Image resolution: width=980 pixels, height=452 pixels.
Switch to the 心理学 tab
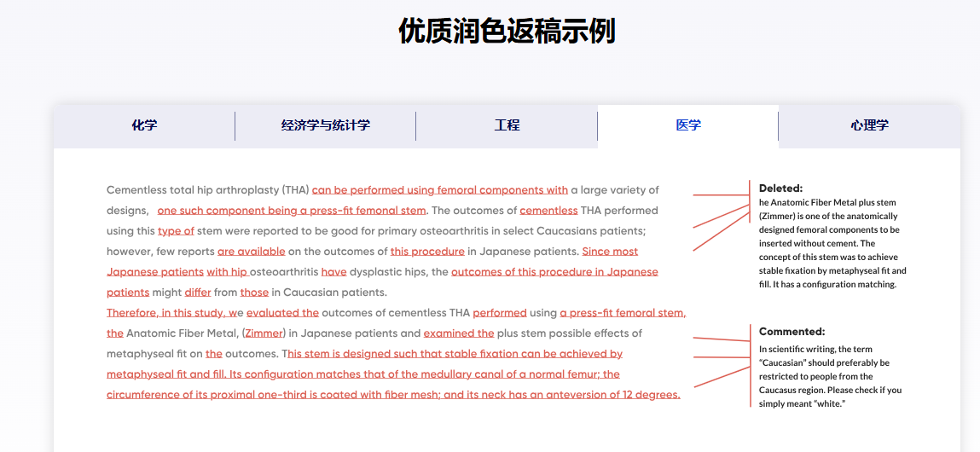(x=869, y=125)
